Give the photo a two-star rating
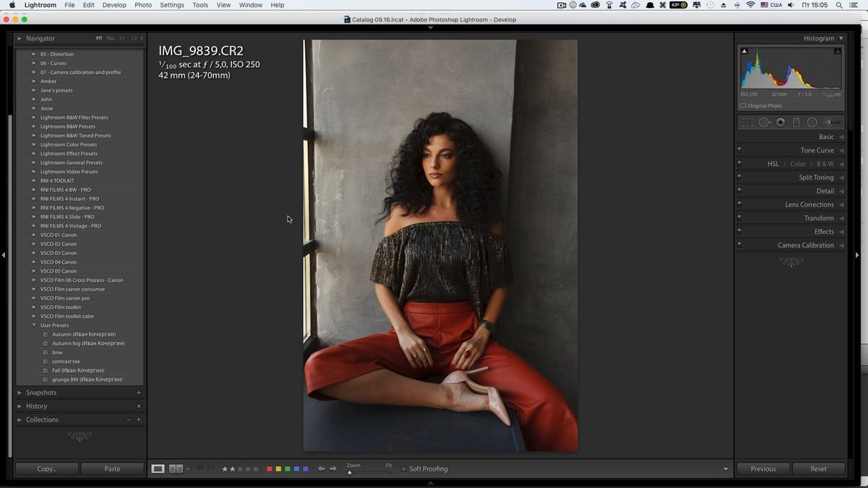The image size is (868, 488). tap(234, 468)
